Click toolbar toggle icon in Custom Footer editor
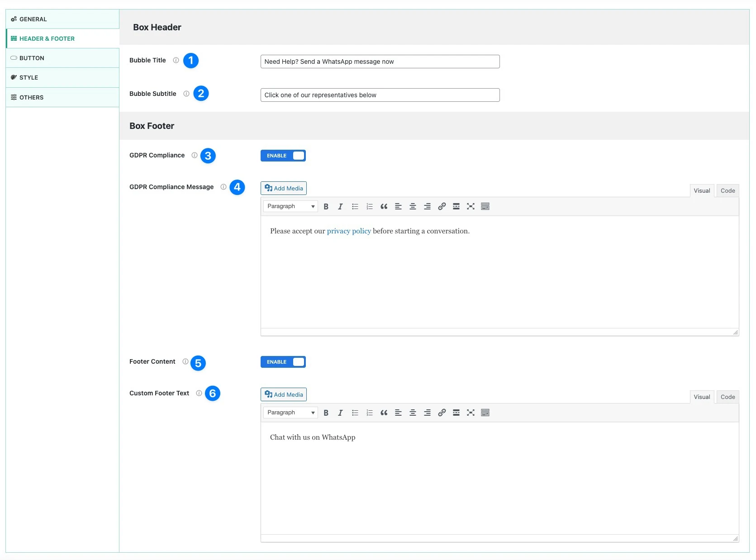The image size is (756, 560). (x=485, y=413)
